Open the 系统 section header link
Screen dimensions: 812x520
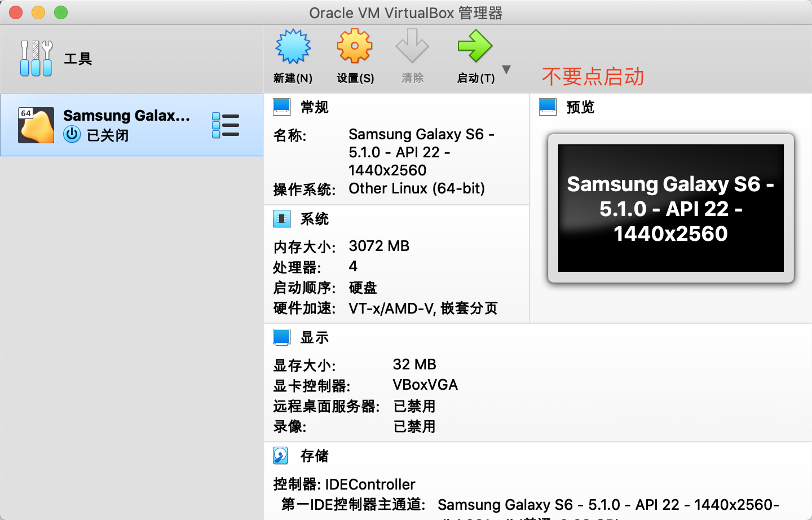coord(315,219)
